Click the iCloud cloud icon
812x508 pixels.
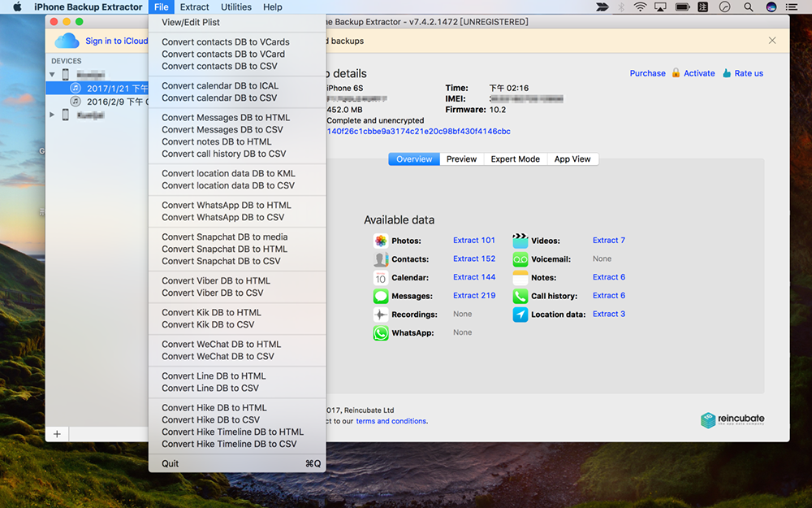[67, 41]
